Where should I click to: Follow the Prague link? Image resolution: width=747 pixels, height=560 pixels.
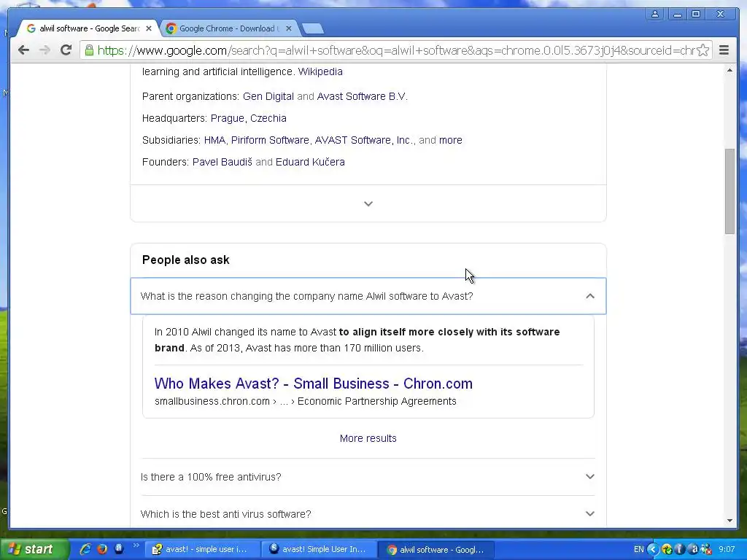pos(228,118)
